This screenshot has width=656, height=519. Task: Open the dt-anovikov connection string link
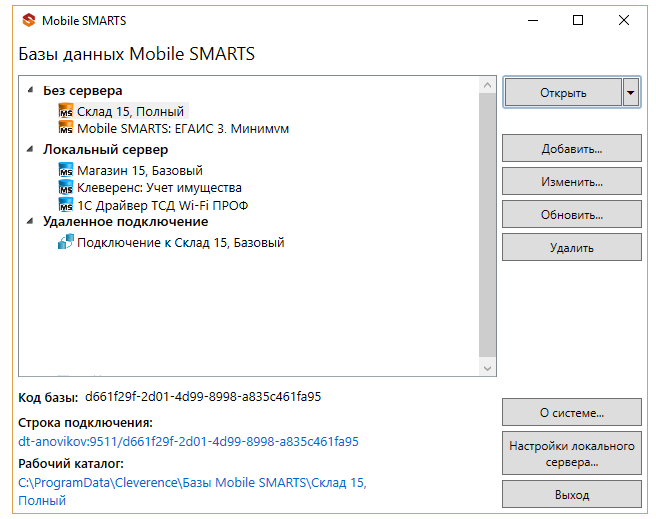(x=188, y=442)
